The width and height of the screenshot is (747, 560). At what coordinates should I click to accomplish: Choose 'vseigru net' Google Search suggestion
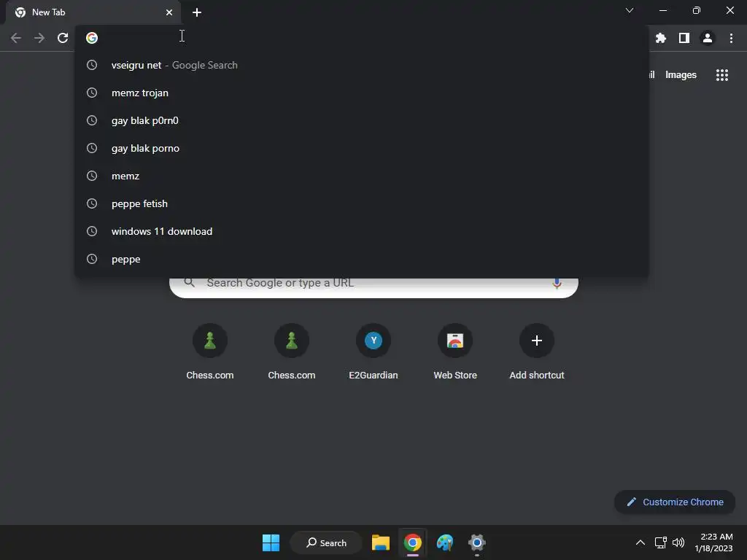coord(362,65)
